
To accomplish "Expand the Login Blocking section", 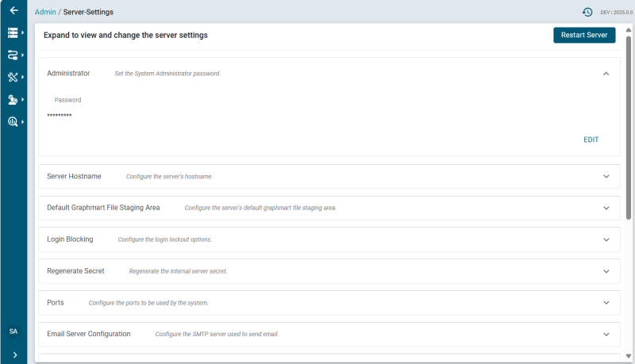I will point(606,239).
